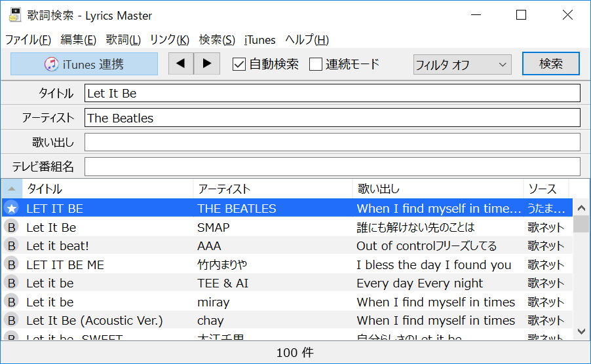Screen dimensions: 591x364
Task: Click the B icon on the AAA row
Action: point(12,246)
